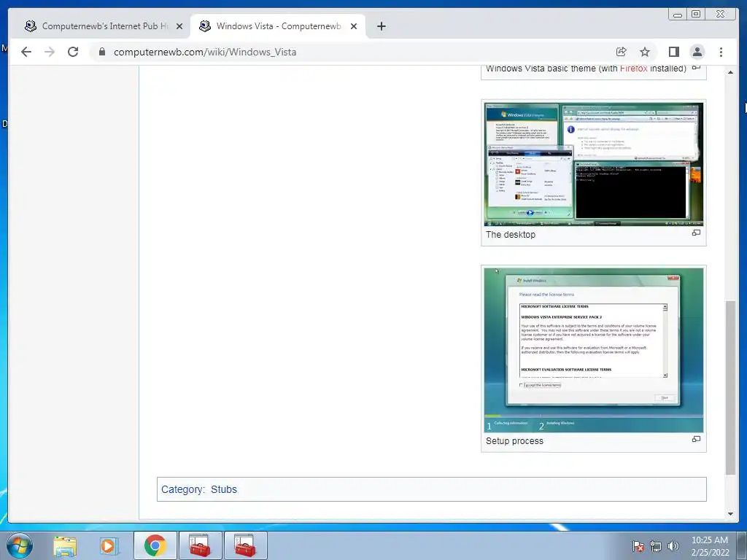Select the Windows Vista - Computernewb tab
This screenshot has height=560, width=747.
tap(278, 26)
